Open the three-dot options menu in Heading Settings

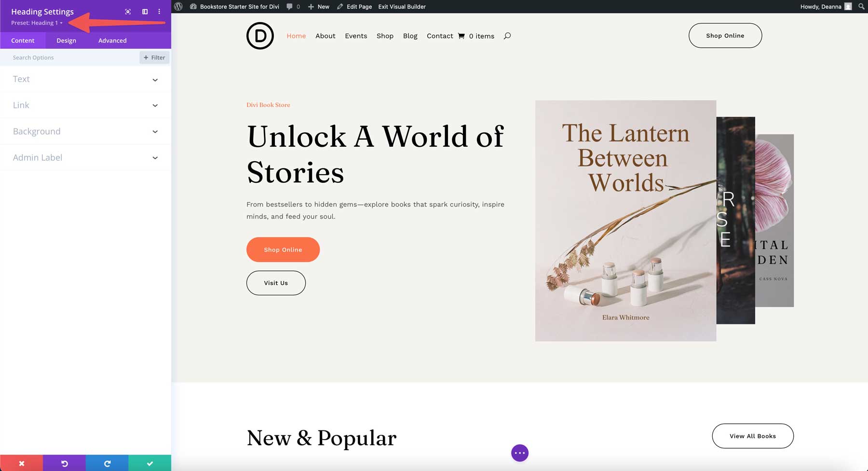159,12
